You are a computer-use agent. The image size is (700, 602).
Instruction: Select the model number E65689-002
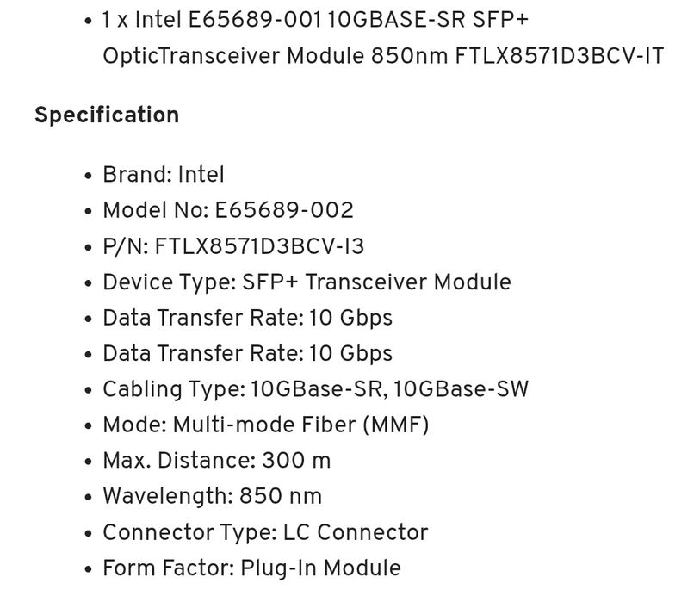click(284, 210)
